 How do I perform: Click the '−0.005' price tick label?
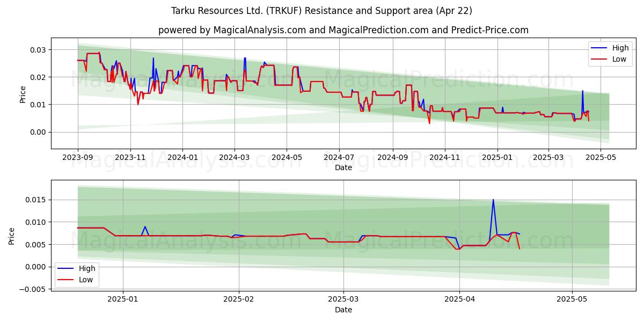pyautogui.click(x=33, y=289)
